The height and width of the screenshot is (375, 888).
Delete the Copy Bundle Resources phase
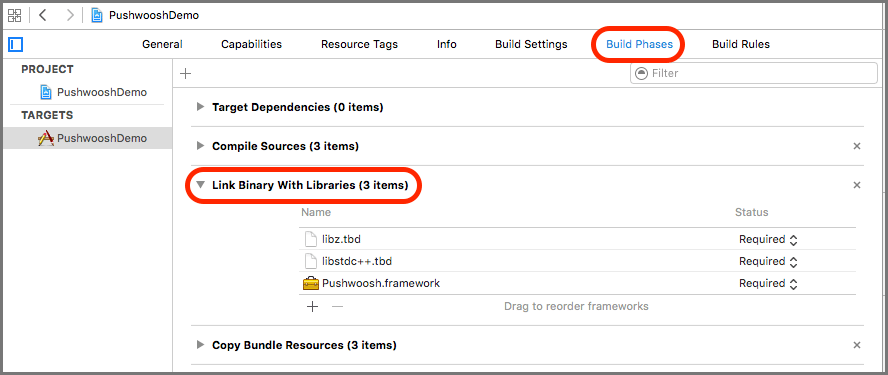pyautogui.click(x=857, y=345)
